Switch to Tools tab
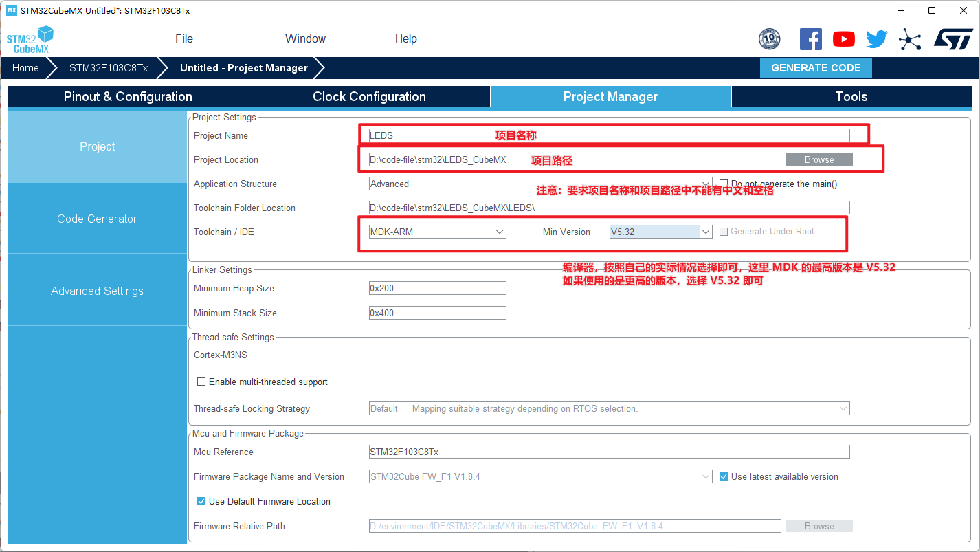980x552 pixels. [851, 96]
